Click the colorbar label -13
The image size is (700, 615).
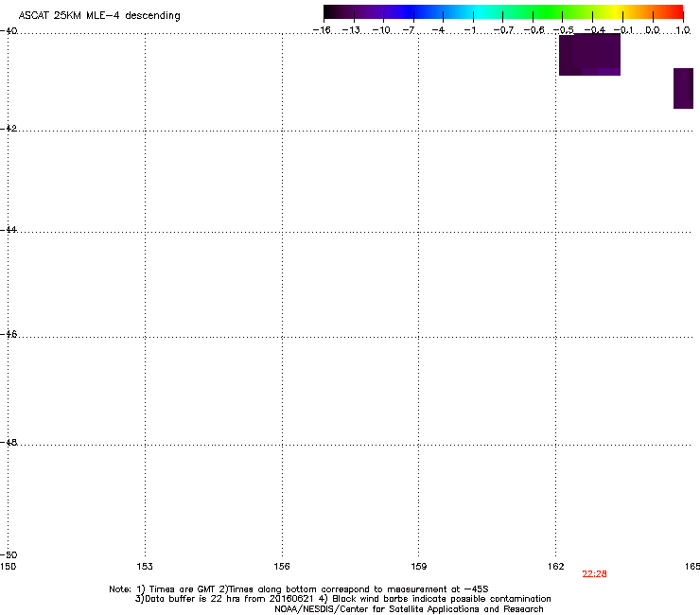351,30
